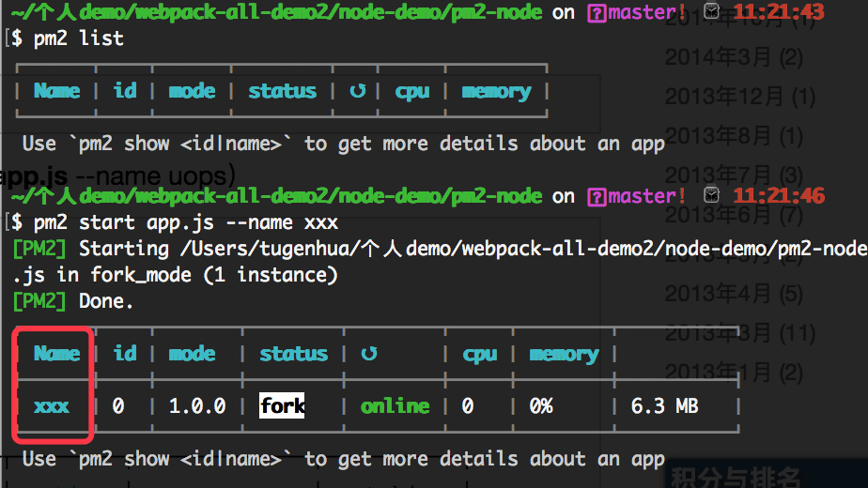
Task: Open archive link '2014年3月 (2)' in background page
Action: click(x=734, y=57)
